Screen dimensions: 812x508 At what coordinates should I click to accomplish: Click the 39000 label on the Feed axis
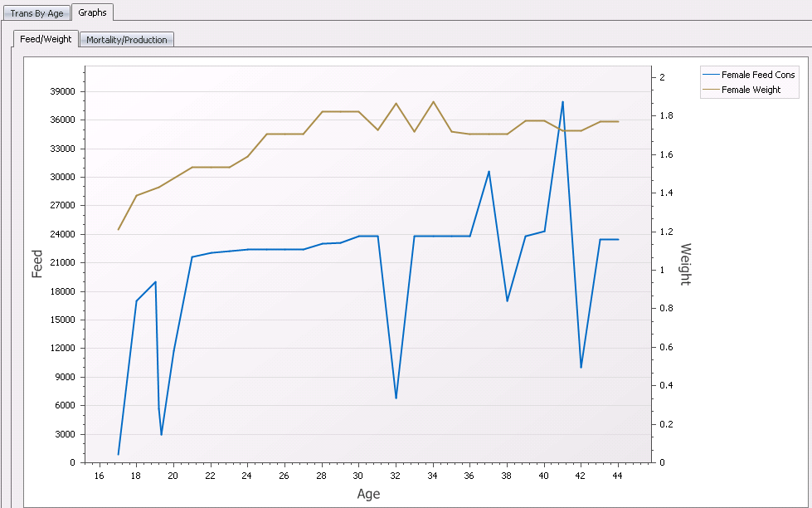click(64, 91)
